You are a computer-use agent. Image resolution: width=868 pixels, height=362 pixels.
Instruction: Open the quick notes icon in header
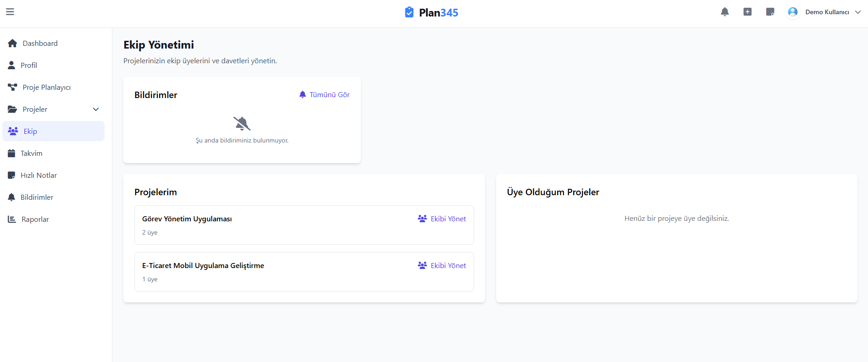tap(770, 12)
